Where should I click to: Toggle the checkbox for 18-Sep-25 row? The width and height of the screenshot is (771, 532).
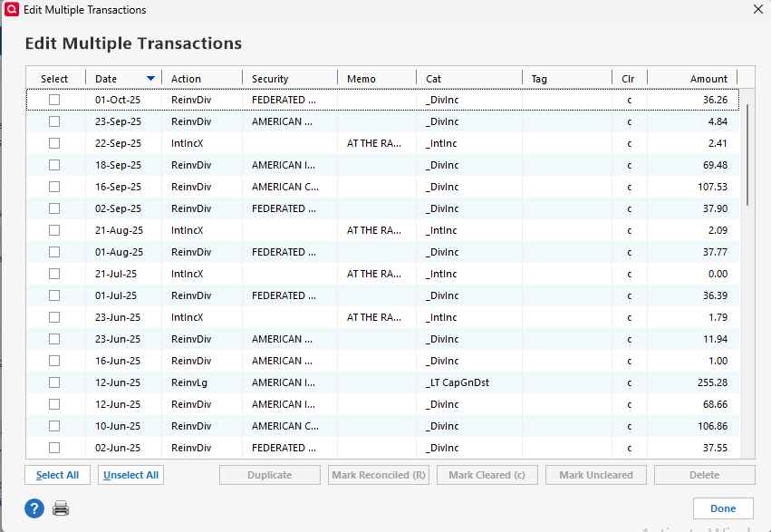click(54, 165)
